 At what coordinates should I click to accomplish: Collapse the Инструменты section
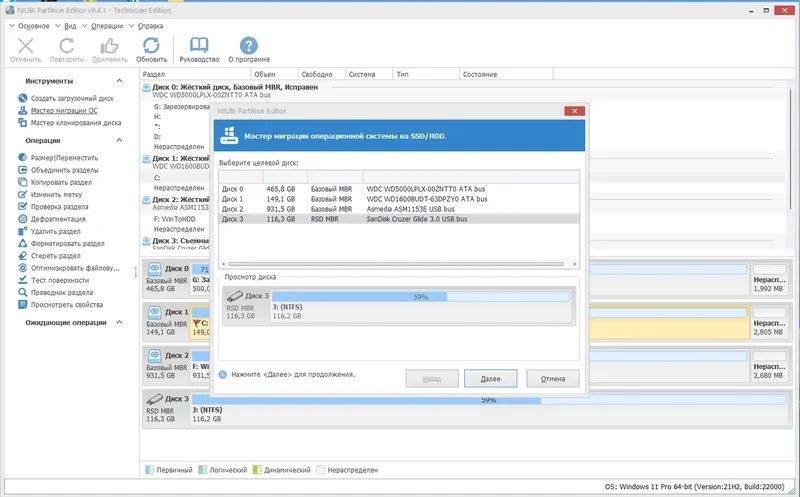pos(119,81)
